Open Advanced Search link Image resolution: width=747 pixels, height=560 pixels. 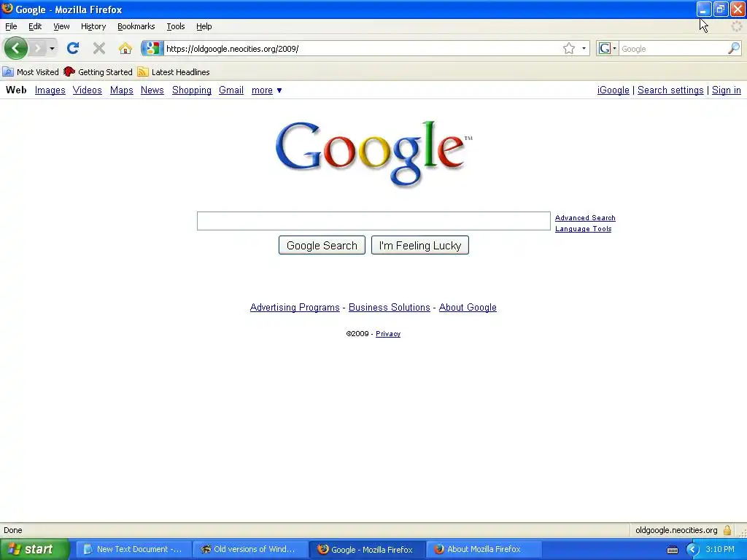coord(585,217)
